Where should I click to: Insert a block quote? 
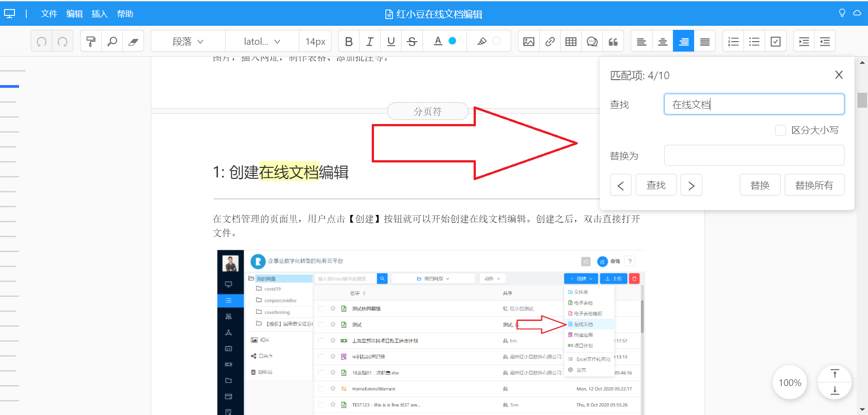point(613,42)
